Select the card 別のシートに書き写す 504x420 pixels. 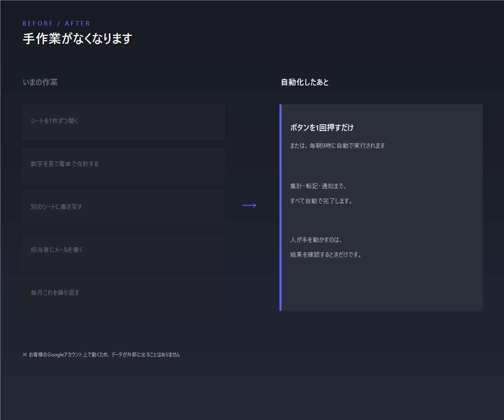coord(123,208)
